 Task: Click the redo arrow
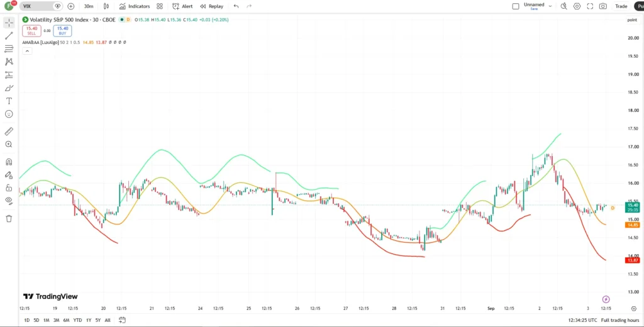click(249, 6)
